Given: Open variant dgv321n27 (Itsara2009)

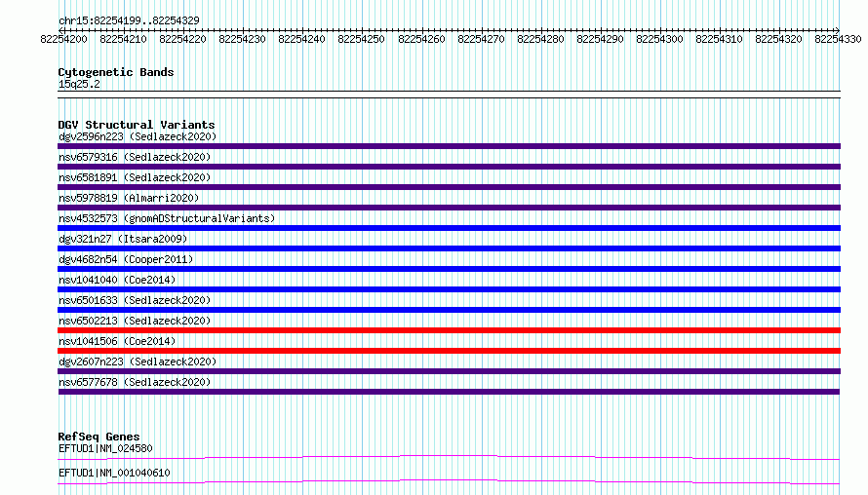Looking at the screenshot, I should click(123, 239).
